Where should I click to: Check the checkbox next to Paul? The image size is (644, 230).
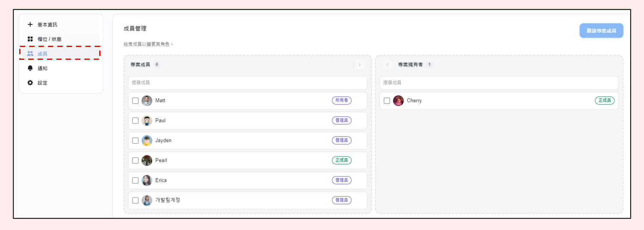[135, 121]
